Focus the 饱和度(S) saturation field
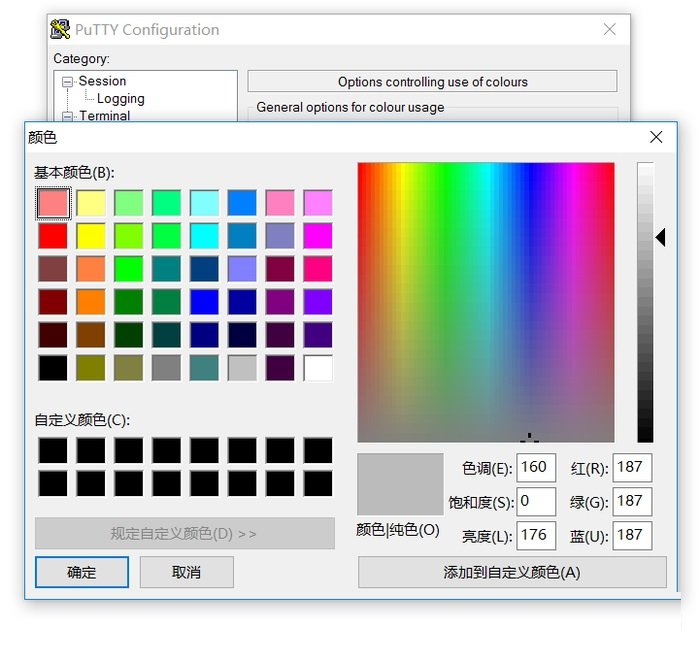 click(x=536, y=501)
